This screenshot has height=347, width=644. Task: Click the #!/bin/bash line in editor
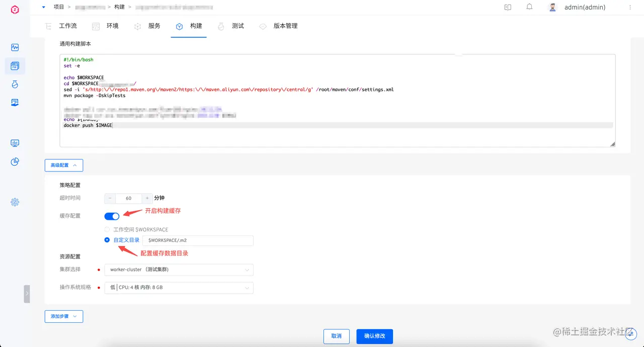(x=78, y=59)
